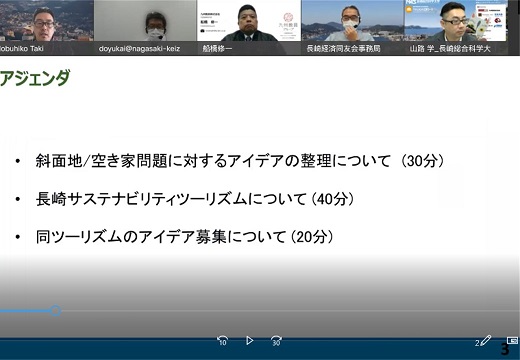
Task: Click the slide page number 3
Action: point(505,349)
